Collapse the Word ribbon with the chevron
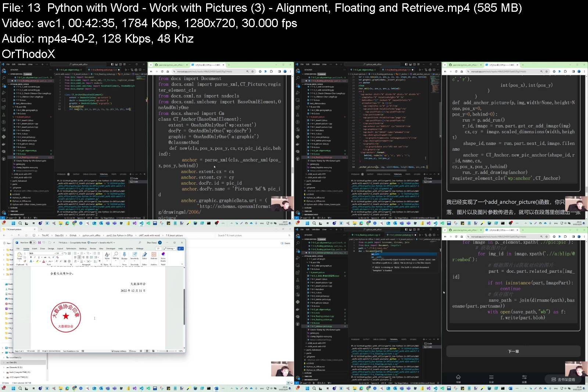The width and height of the screenshot is (588, 392). click(182, 264)
